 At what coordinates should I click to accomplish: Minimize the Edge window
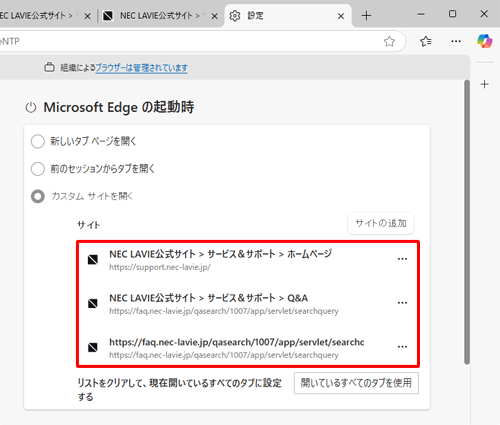tap(421, 14)
